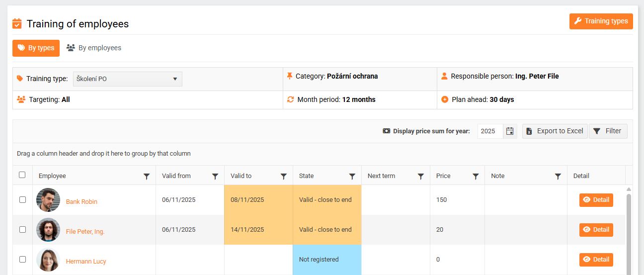Filter the State column

tap(352, 176)
